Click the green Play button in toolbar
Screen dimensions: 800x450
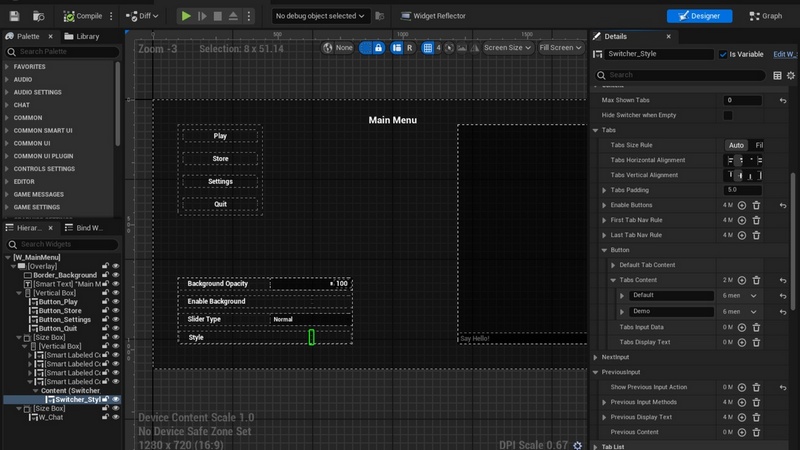tap(186, 16)
